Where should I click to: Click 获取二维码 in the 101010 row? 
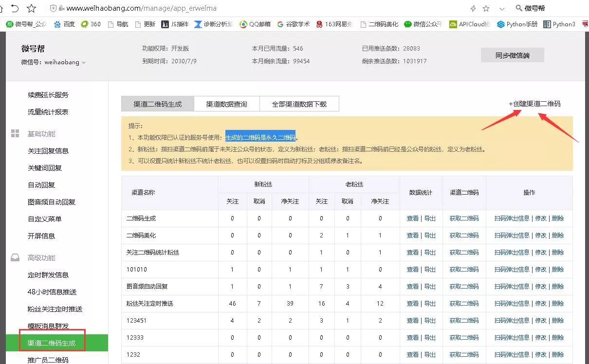coord(464,270)
